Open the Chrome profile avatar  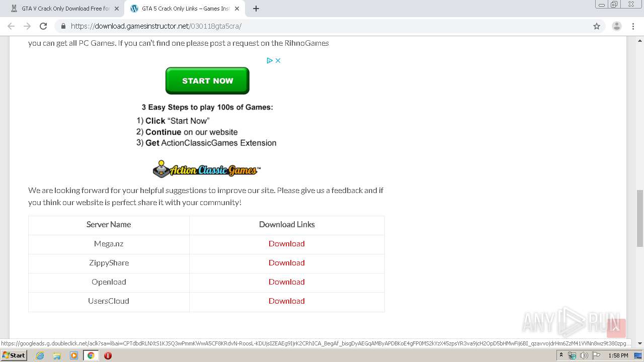[x=616, y=26]
